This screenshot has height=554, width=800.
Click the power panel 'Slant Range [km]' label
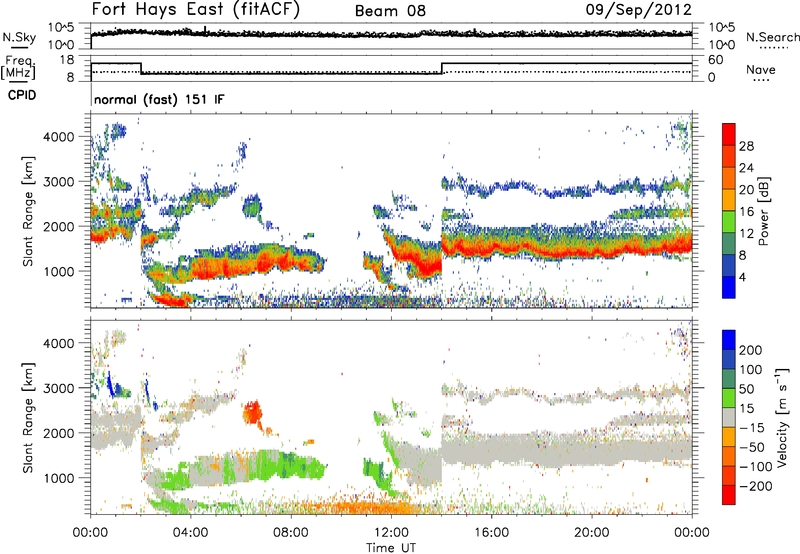click(x=28, y=211)
